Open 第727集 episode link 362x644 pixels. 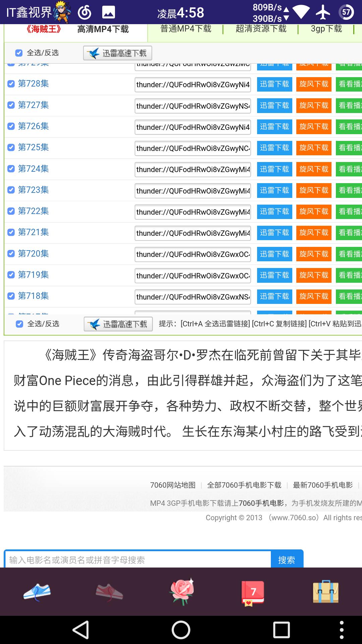point(33,105)
